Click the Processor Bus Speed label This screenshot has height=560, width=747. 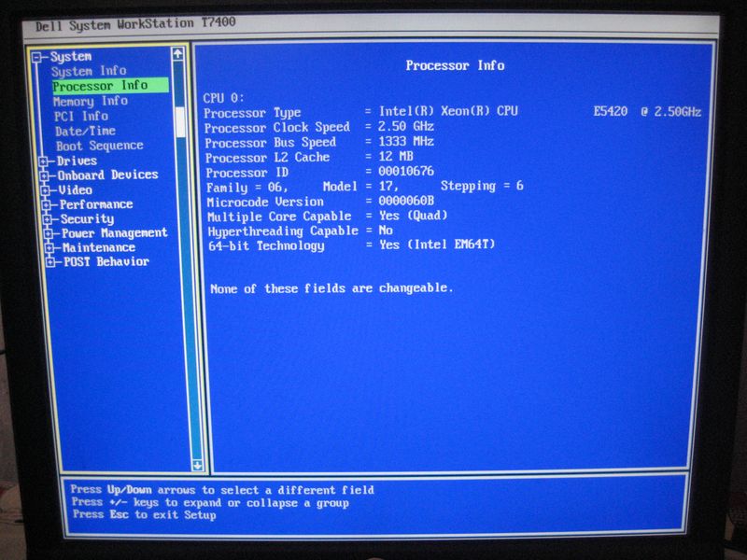[271, 143]
